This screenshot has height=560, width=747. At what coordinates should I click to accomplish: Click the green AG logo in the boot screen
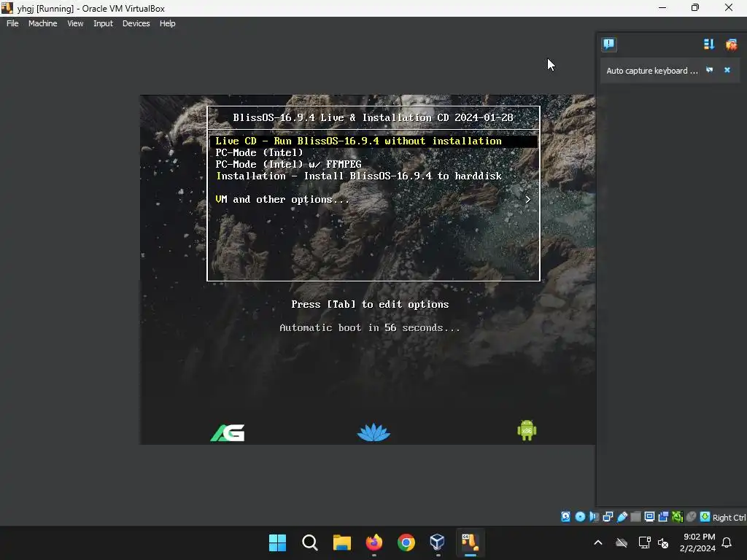pyautogui.click(x=228, y=432)
